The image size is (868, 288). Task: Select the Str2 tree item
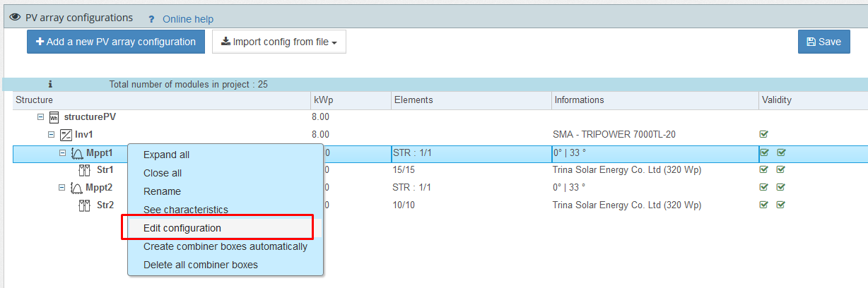tap(105, 205)
